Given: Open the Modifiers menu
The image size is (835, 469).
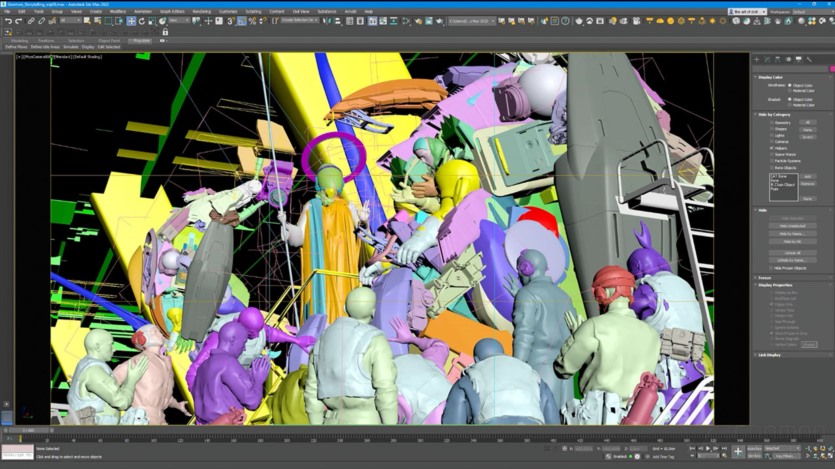Looking at the screenshot, I should tap(117, 12).
